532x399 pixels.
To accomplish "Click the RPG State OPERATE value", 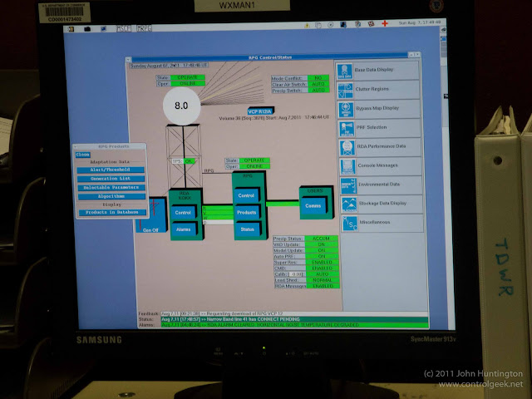I will (x=254, y=160).
